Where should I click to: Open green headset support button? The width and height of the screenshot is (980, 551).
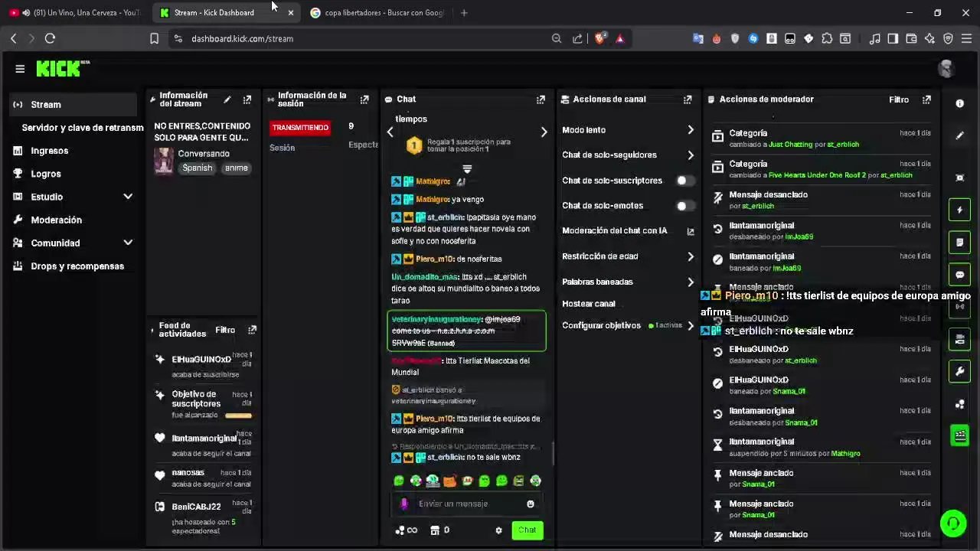coord(953,523)
